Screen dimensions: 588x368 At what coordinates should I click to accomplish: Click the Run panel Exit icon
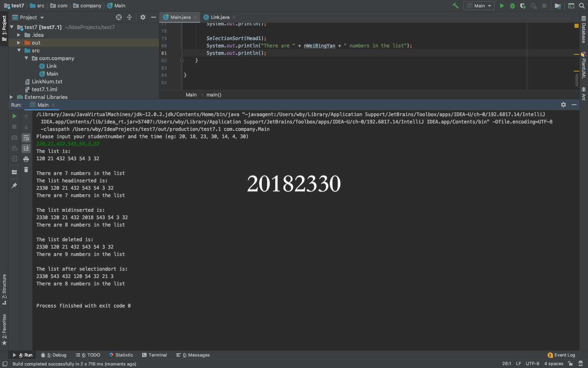click(x=14, y=159)
